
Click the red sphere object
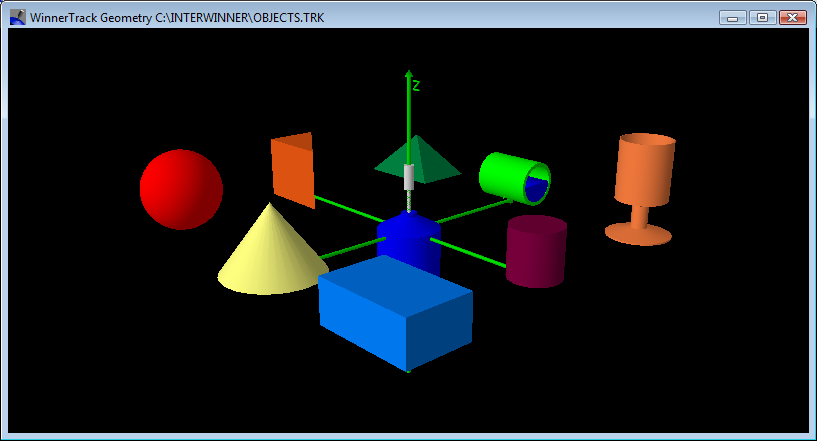181,189
